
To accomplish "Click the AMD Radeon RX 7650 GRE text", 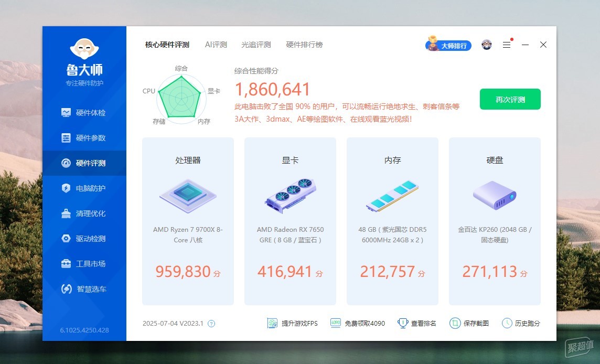I will click(x=290, y=234).
